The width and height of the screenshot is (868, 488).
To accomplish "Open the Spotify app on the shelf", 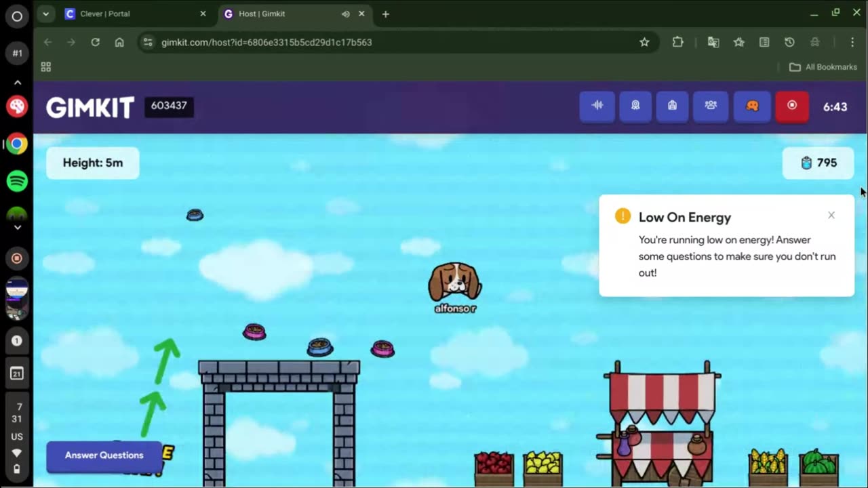I will [17, 181].
